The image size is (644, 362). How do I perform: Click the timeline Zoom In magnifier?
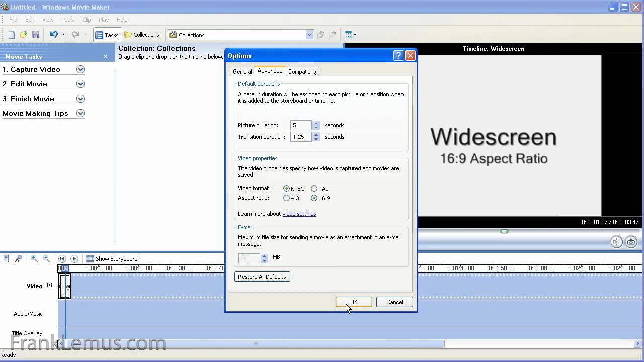pos(34,259)
